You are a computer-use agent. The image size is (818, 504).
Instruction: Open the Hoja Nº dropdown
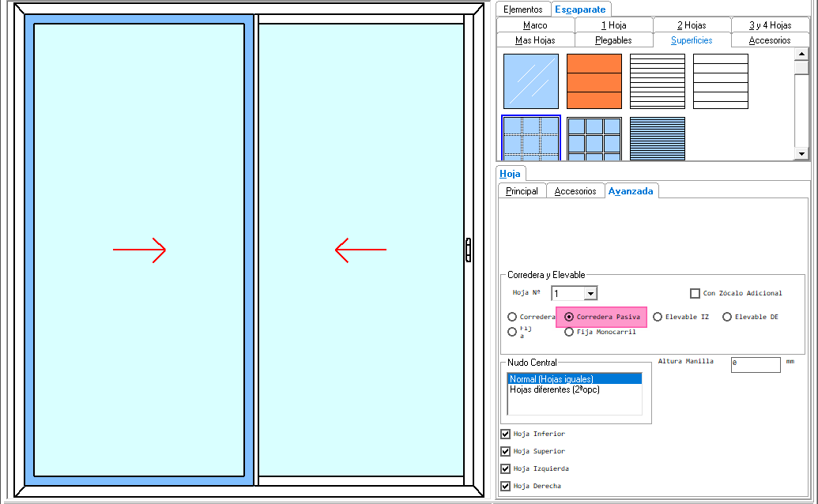[x=590, y=293]
